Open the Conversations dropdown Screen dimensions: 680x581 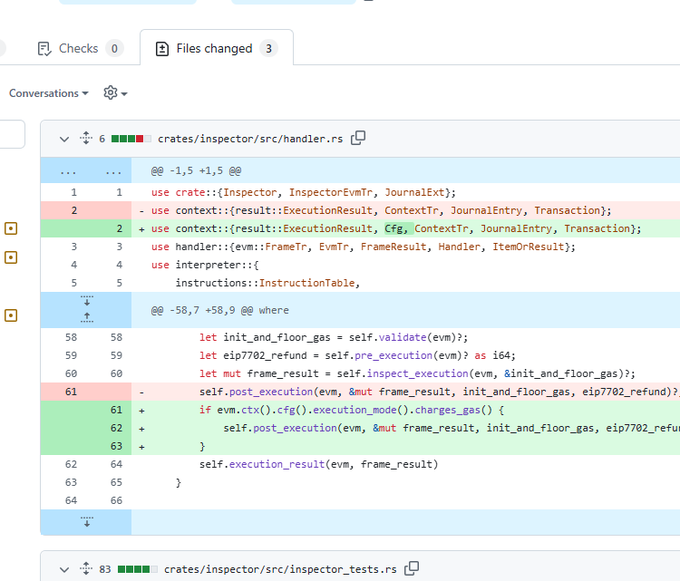click(x=49, y=93)
